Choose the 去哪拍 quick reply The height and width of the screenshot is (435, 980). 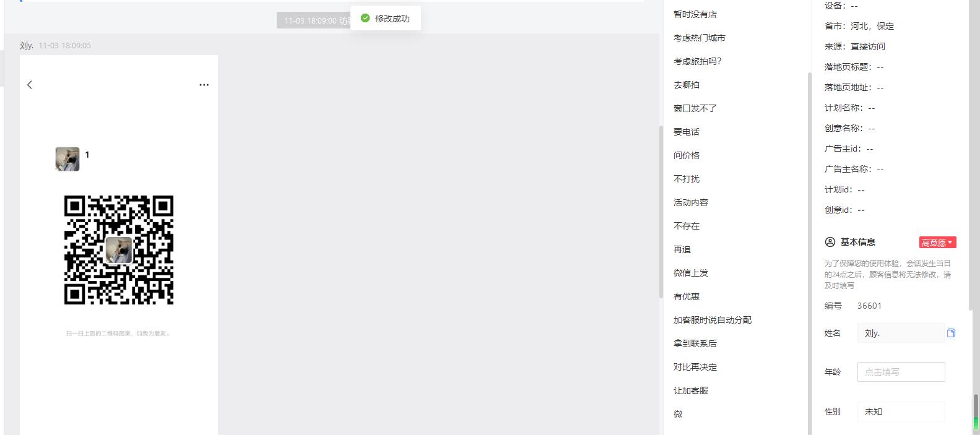687,85
